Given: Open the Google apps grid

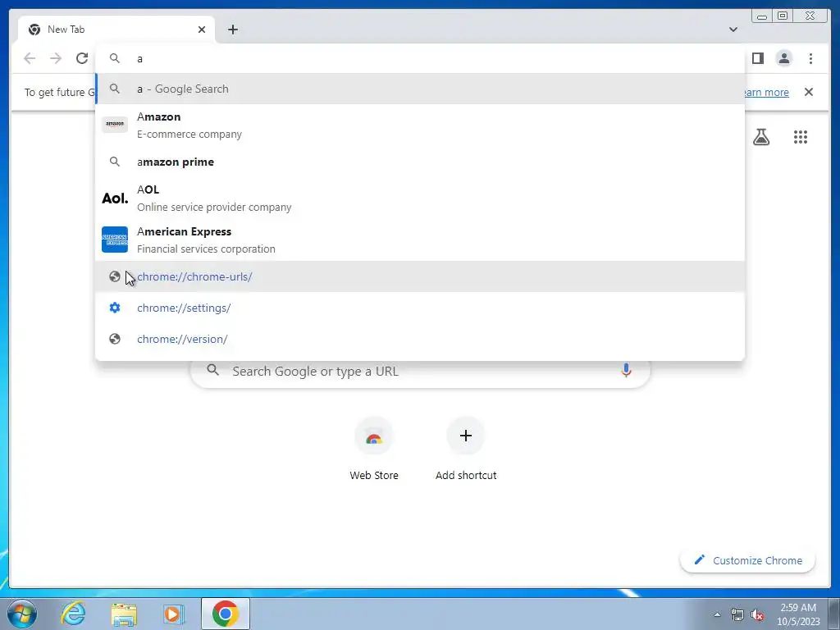Looking at the screenshot, I should coord(801,137).
